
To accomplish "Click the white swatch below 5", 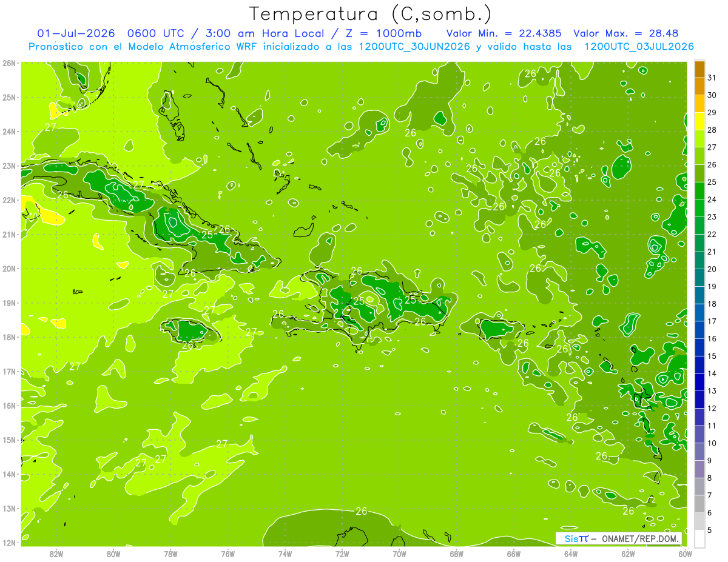I will point(699,538).
